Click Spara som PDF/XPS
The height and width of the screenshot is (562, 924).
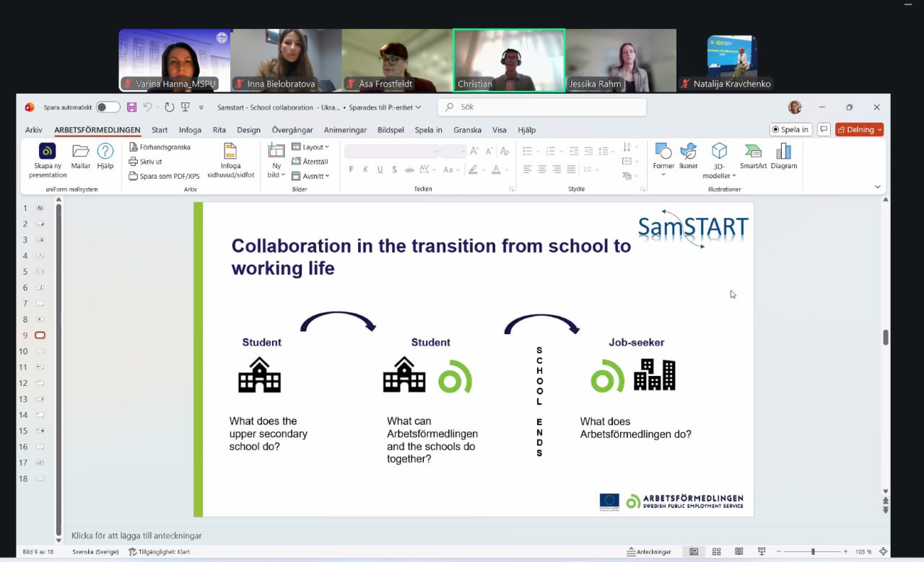tap(164, 176)
